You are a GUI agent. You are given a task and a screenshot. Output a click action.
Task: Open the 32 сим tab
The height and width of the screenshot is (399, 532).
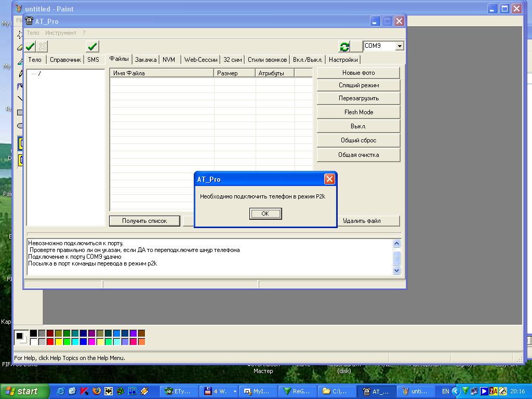pos(233,60)
